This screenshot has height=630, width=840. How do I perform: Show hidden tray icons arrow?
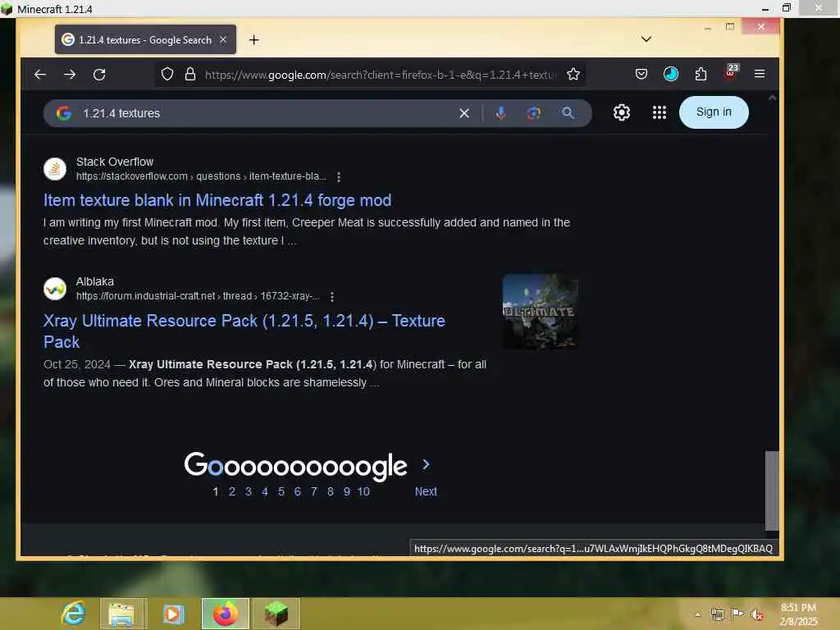pos(697,614)
